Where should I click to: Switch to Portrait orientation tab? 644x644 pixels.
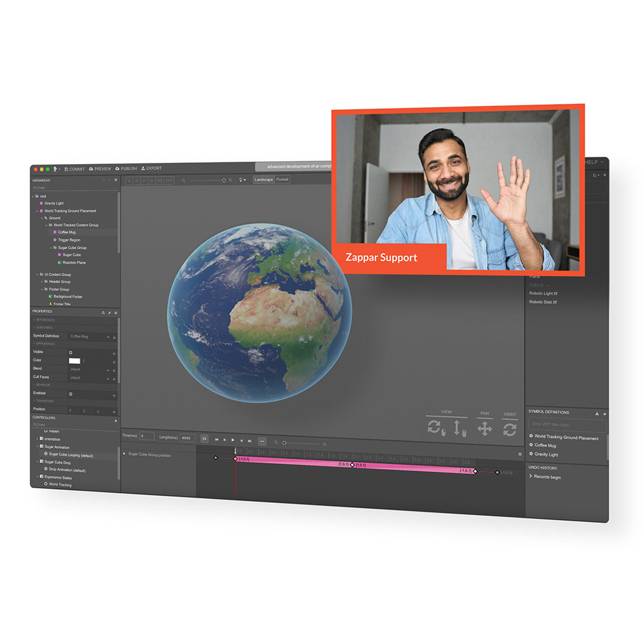click(x=283, y=179)
